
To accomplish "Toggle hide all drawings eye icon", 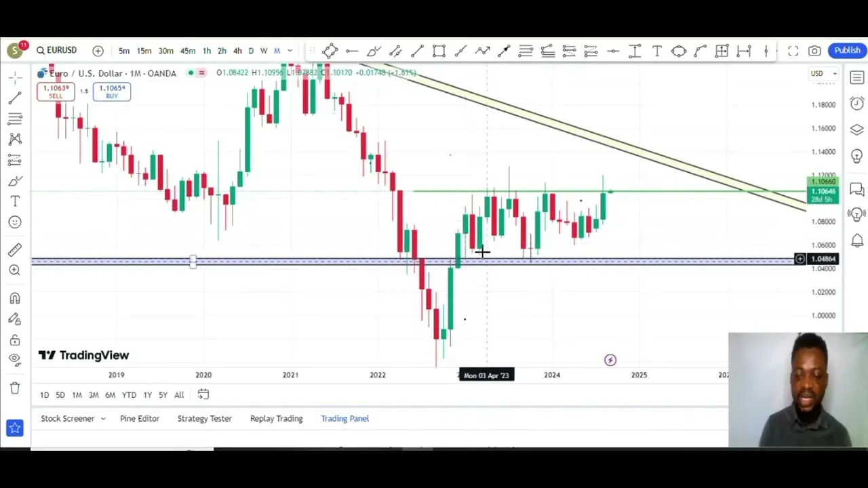I will coord(15,360).
